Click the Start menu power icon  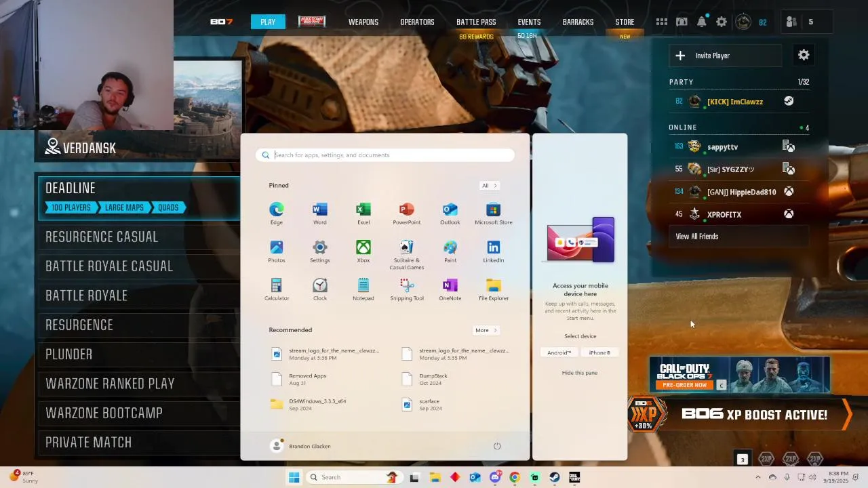click(x=497, y=446)
